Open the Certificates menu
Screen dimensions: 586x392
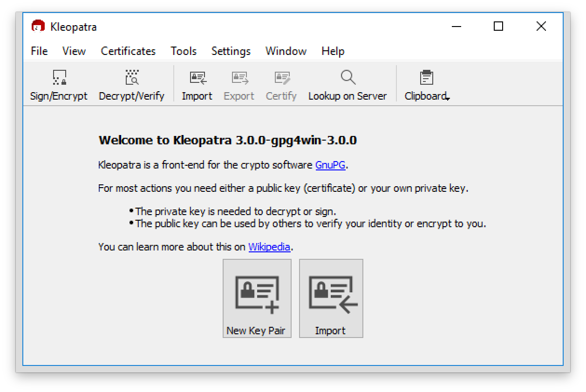(128, 51)
